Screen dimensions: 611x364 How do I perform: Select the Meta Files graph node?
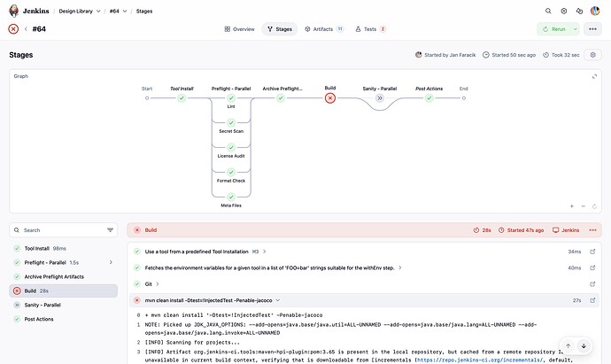[x=231, y=197]
